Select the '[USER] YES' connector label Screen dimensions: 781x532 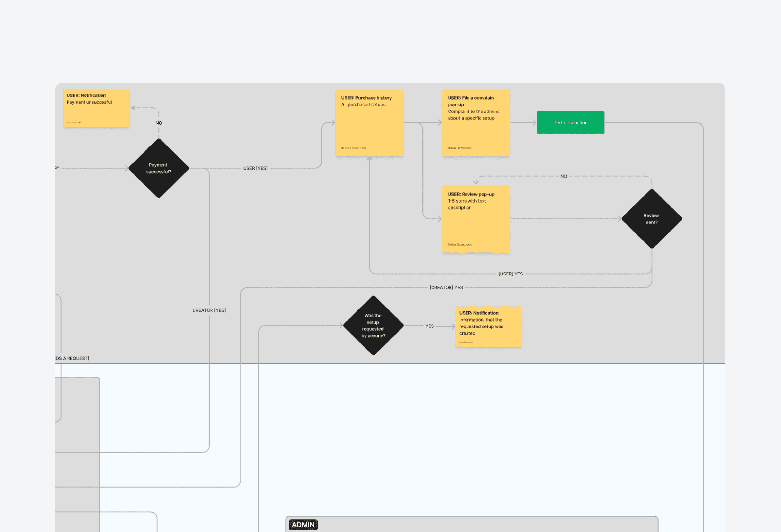click(510, 274)
